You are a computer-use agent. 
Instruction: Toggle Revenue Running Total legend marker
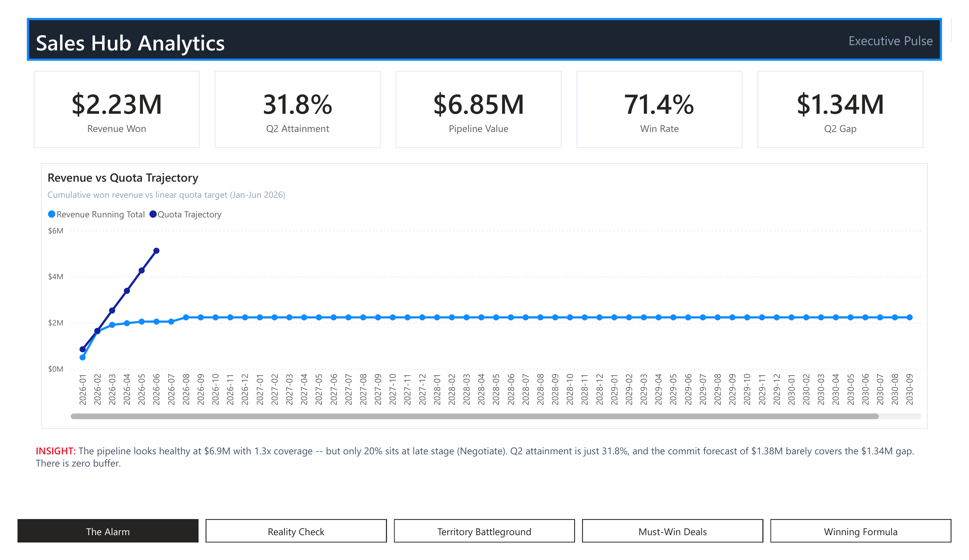(51, 214)
